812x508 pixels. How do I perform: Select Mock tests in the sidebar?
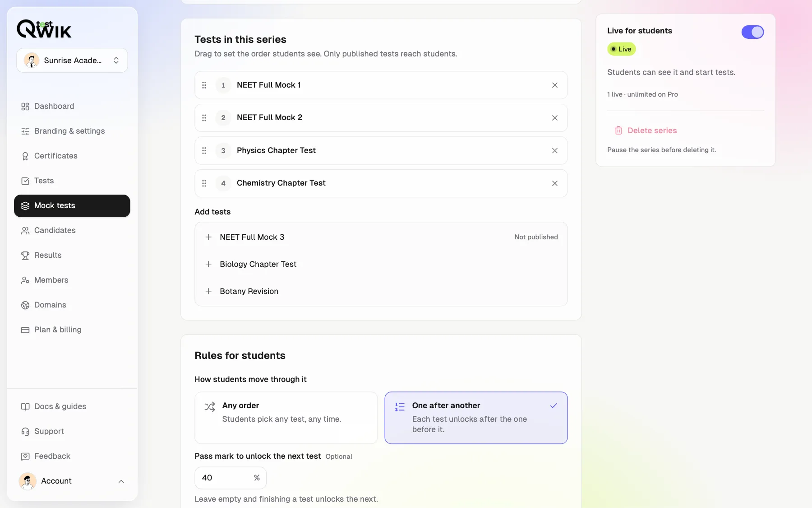(x=72, y=206)
